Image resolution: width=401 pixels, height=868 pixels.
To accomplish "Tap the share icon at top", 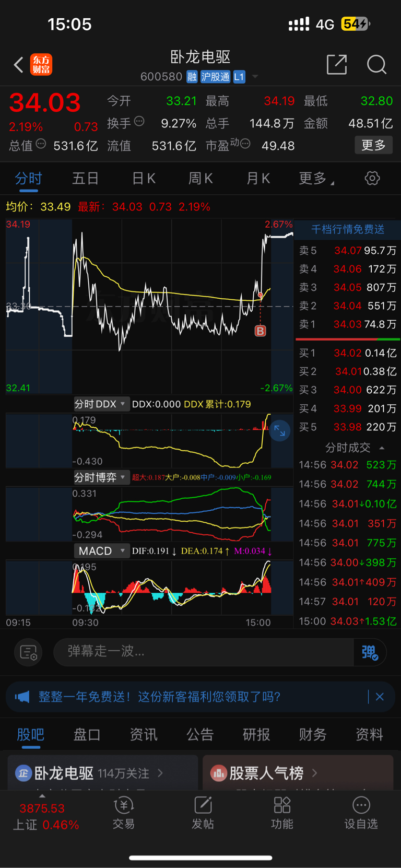I will pos(337,64).
